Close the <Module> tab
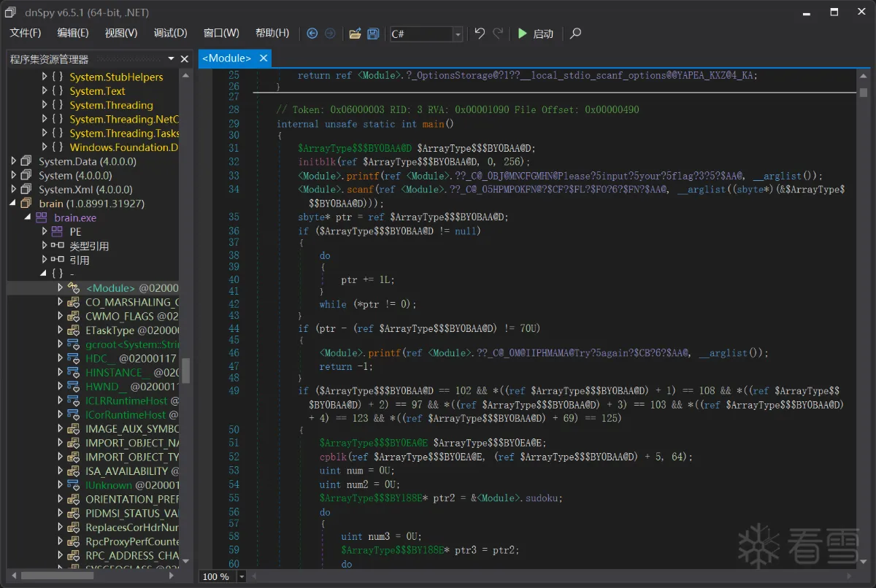876x588 pixels. tap(264, 58)
